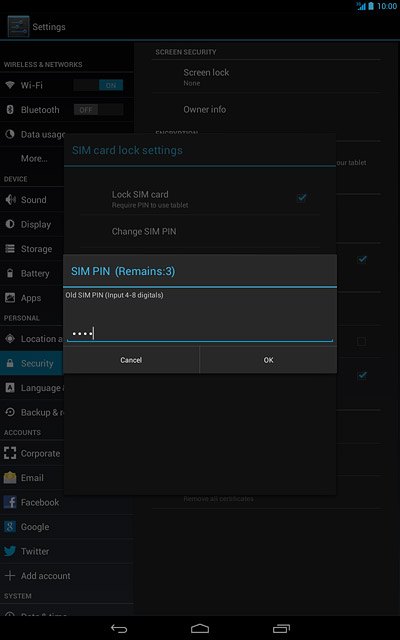Screen dimensions: 400x640
Task: Dismiss SIM PIN dialog with Cancel
Action: point(131,360)
